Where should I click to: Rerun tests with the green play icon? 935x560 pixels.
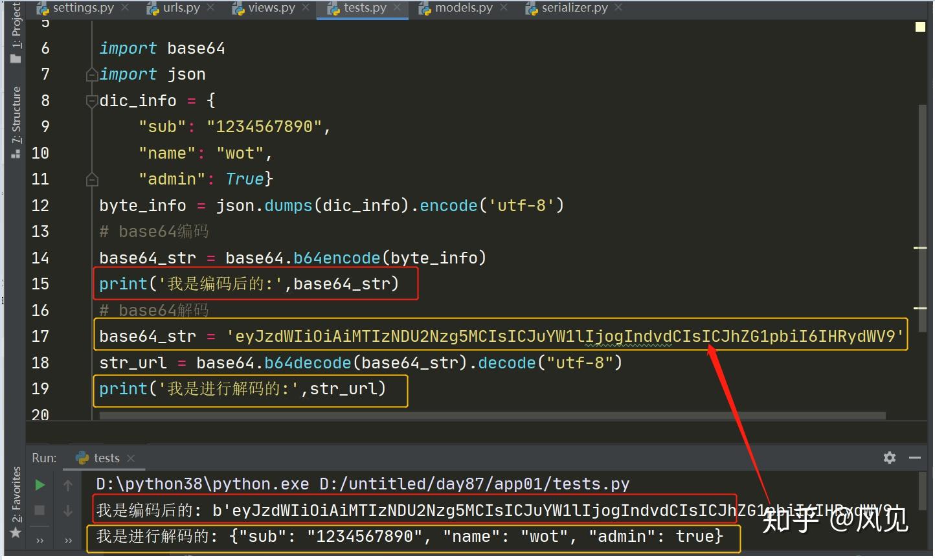pos(39,485)
